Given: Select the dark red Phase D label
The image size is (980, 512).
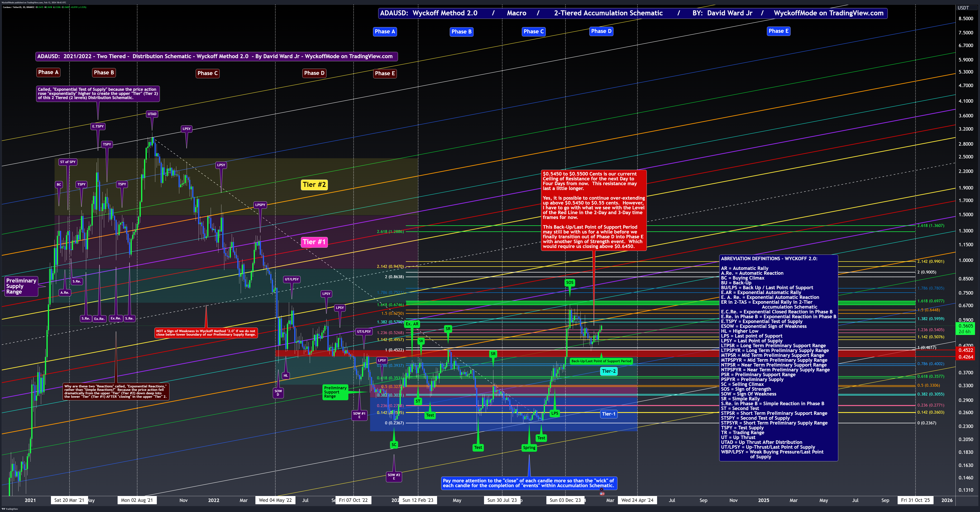Looking at the screenshot, I should (314, 73).
